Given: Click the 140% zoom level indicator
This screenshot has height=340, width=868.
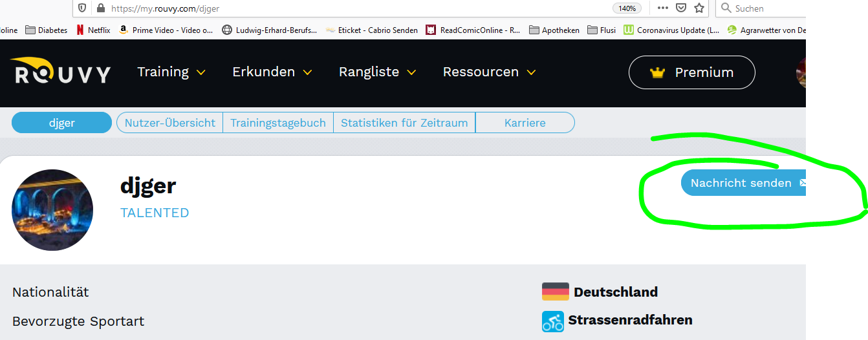Looking at the screenshot, I should click(626, 8).
